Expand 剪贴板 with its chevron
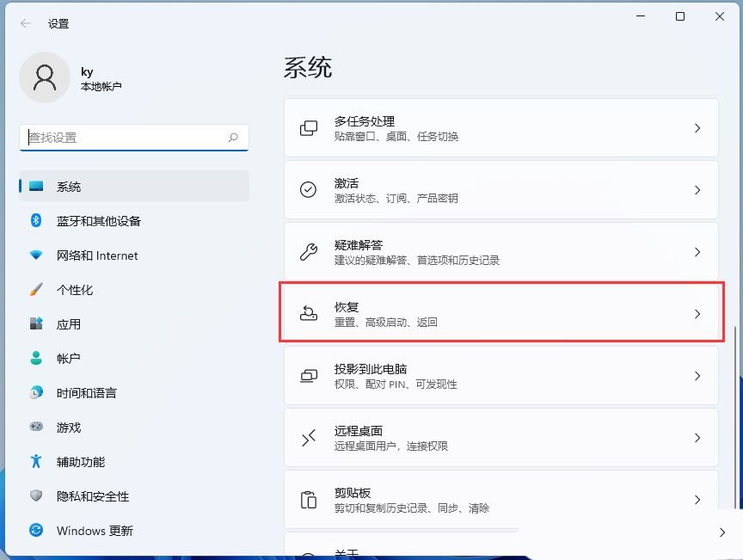The width and height of the screenshot is (743, 560). (697, 500)
